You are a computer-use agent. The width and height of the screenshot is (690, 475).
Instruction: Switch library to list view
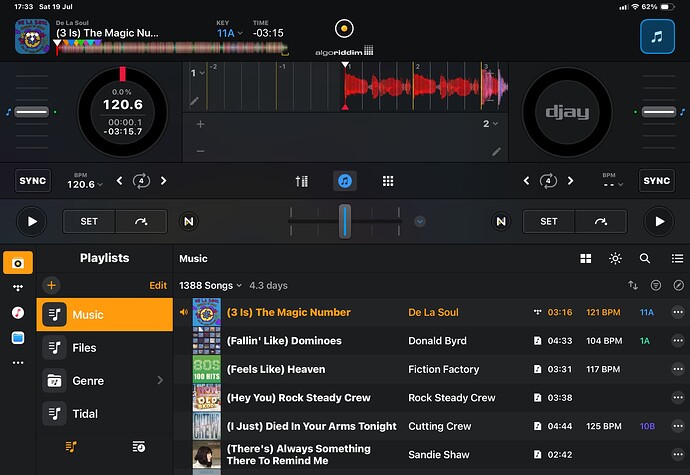(x=677, y=258)
